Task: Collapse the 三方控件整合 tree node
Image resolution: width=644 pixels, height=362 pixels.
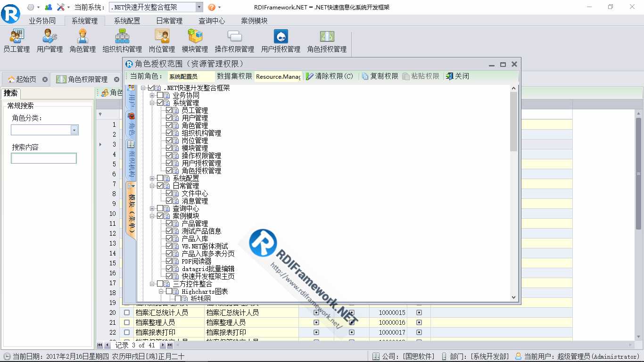Action: coord(152,284)
